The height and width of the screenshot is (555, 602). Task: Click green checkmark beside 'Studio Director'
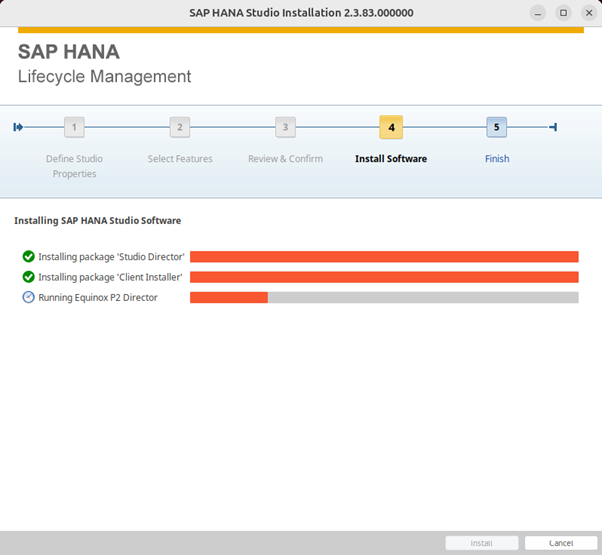[x=28, y=256]
